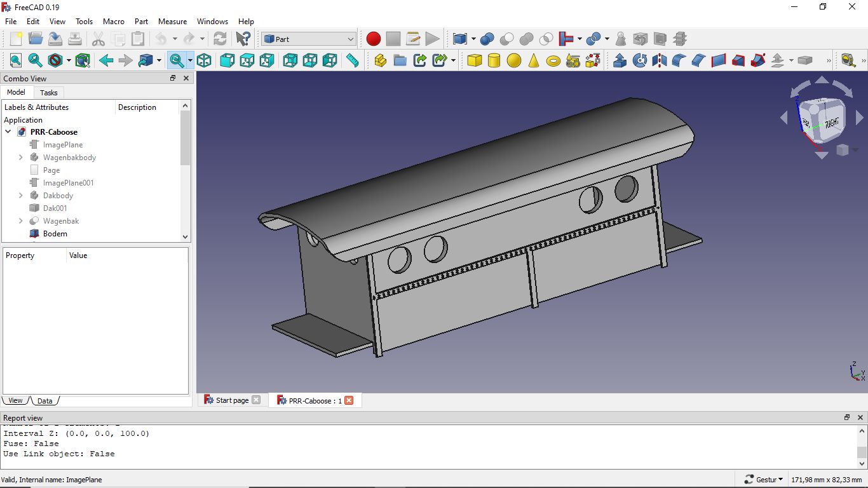
Task: Open the Gestur navigation style dropdown
Action: click(763, 480)
